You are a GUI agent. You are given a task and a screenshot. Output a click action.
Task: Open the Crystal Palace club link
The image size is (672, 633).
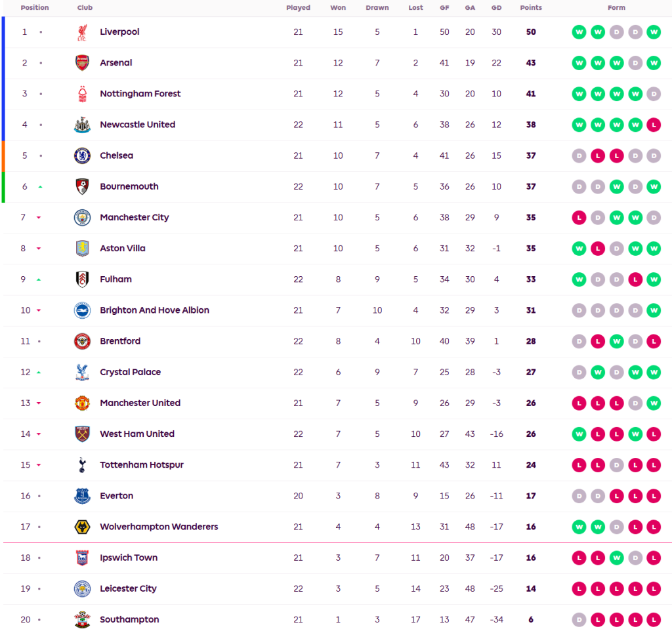coord(130,372)
